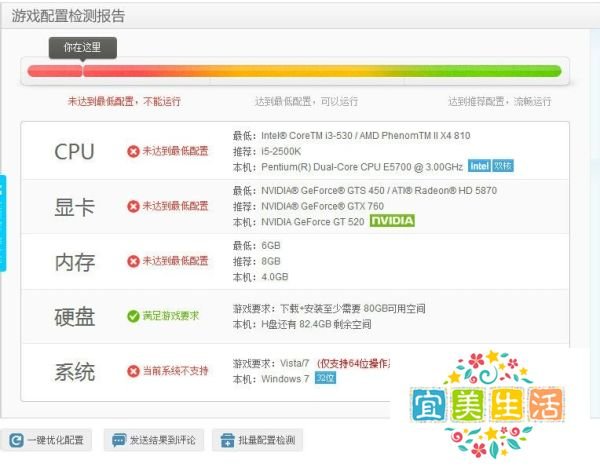
Task: Click the 最低: 6GB memory line
Action: pos(256,245)
